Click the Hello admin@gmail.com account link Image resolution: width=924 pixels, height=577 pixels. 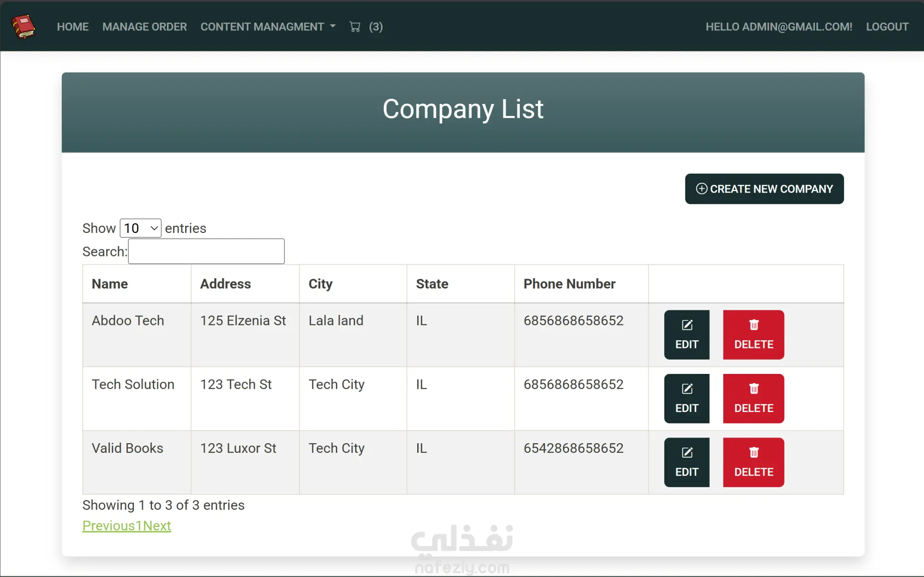778,27
